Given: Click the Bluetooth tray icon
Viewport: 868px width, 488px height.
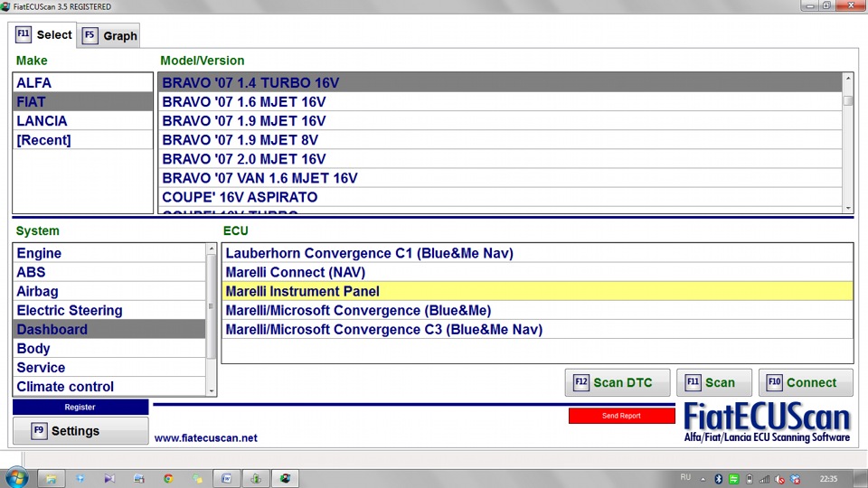Looking at the screenshot, I should [719, 479].
